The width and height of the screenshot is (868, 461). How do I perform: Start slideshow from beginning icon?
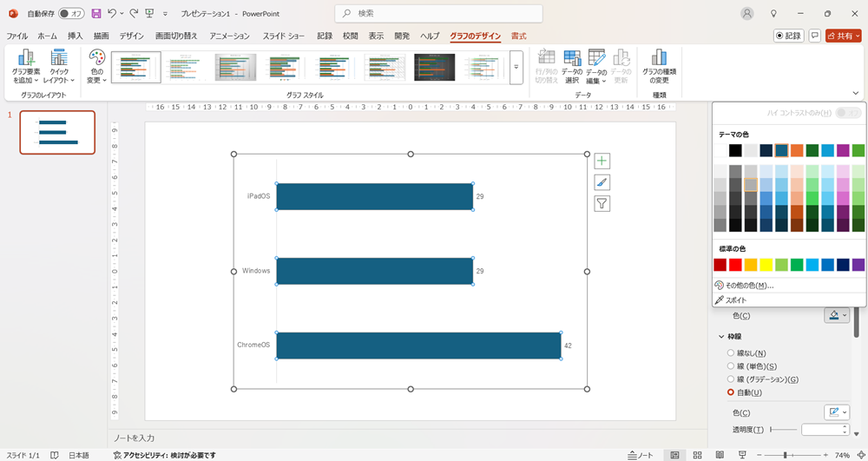tap(149, 13)
